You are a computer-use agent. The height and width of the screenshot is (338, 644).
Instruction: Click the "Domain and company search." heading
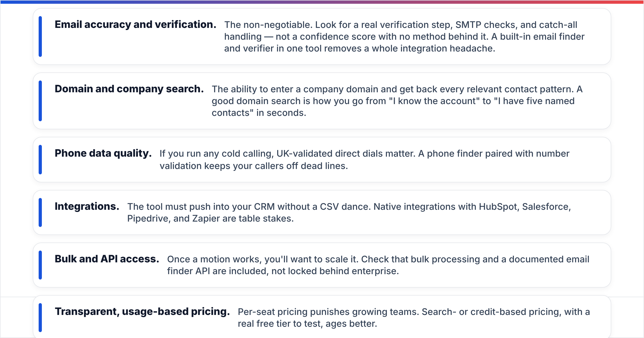coord(129,89)
